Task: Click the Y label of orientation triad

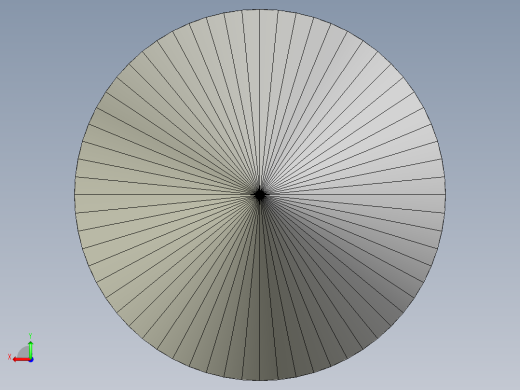Action: pyautogui.click(x=30, y=336)
